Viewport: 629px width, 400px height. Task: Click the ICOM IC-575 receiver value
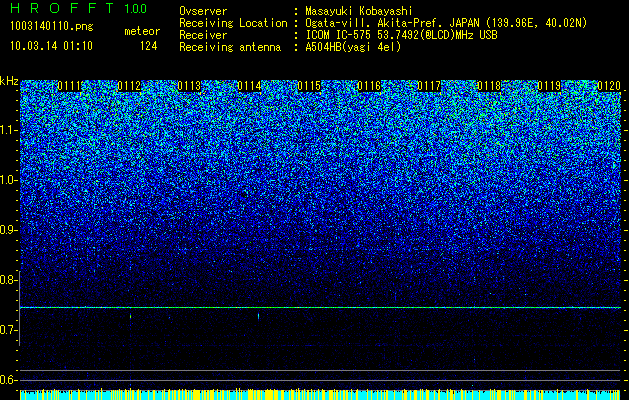[401, 35]
